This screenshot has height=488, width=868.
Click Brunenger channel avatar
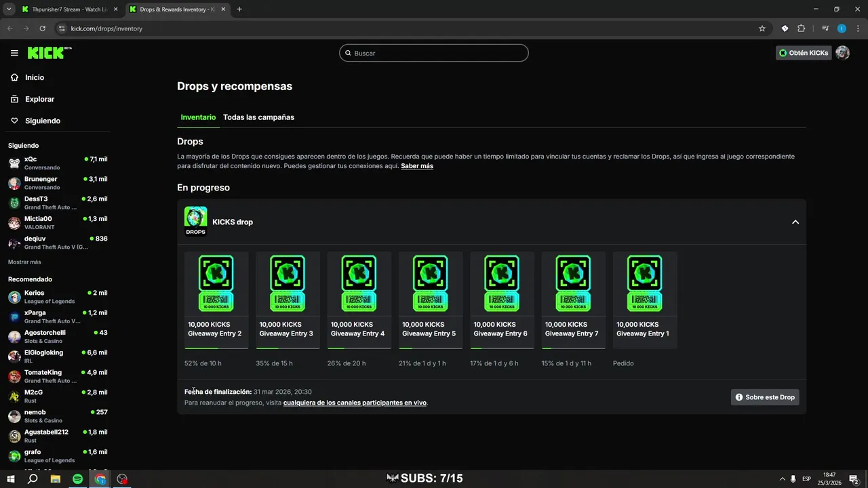coord(14,183)
